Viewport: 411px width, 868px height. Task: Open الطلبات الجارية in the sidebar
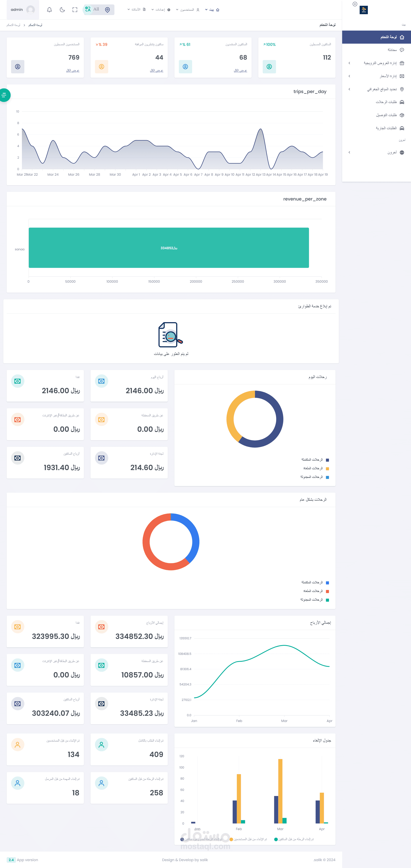[x=376, y=128]
